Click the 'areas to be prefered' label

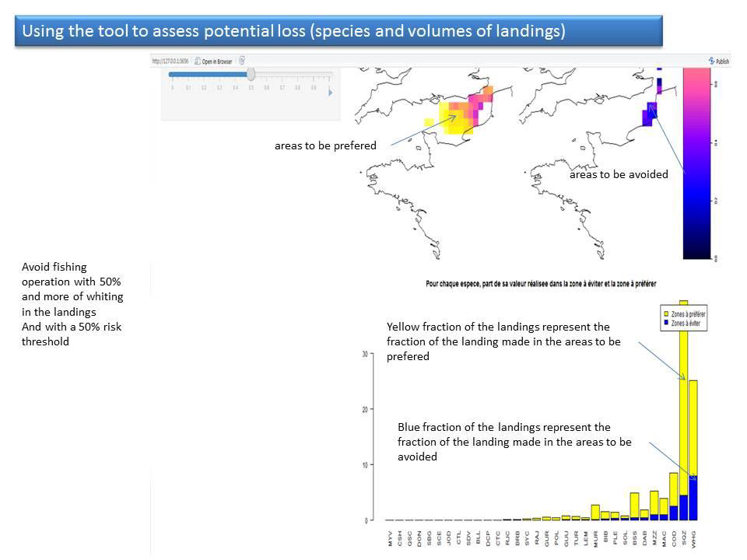point(325,145)
